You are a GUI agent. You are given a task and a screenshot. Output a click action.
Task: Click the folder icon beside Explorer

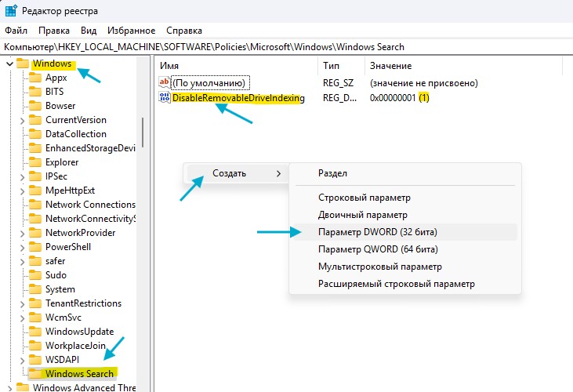[x=35, y=162]
